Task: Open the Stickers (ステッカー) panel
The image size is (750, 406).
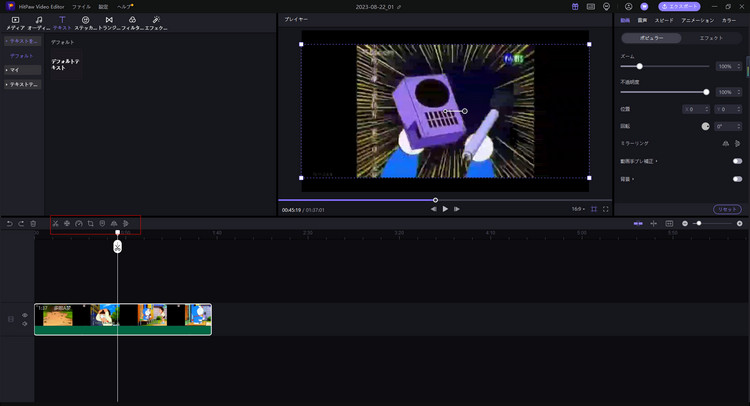Action: tap(85, 22)
